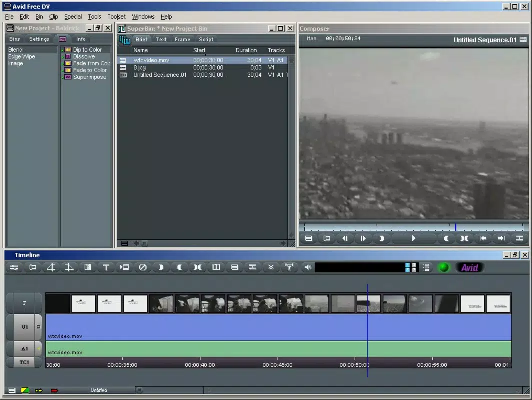Toggle the F filmstrip track selector
The width and height of the screenshot is (532, 400).
point(24,303)
